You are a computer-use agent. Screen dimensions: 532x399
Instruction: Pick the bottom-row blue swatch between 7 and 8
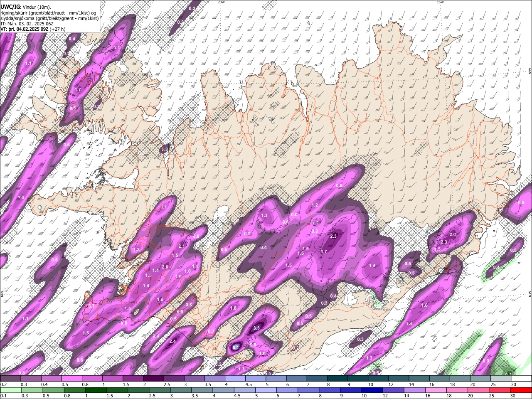click(308, 390)
